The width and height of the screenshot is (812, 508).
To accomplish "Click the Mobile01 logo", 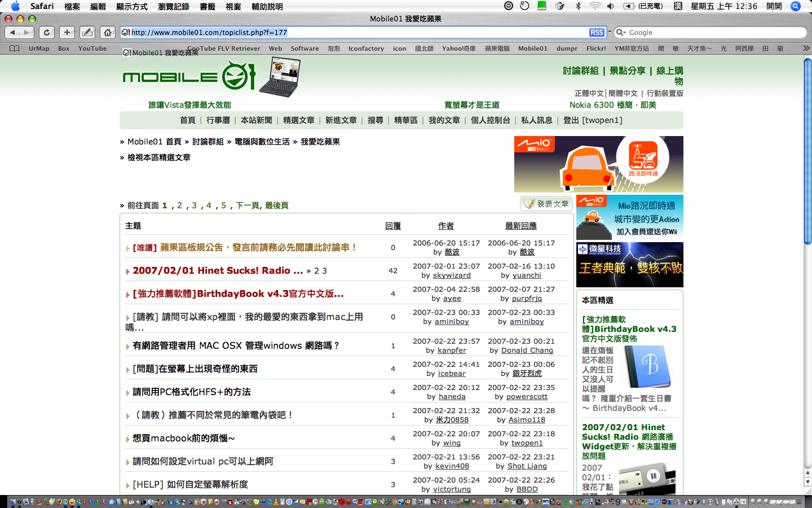I will pos(189,77).
